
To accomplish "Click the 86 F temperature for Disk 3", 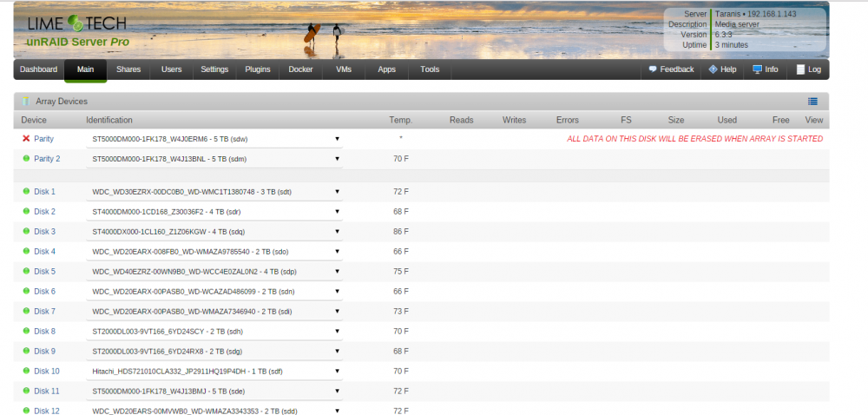I will 401,231.
